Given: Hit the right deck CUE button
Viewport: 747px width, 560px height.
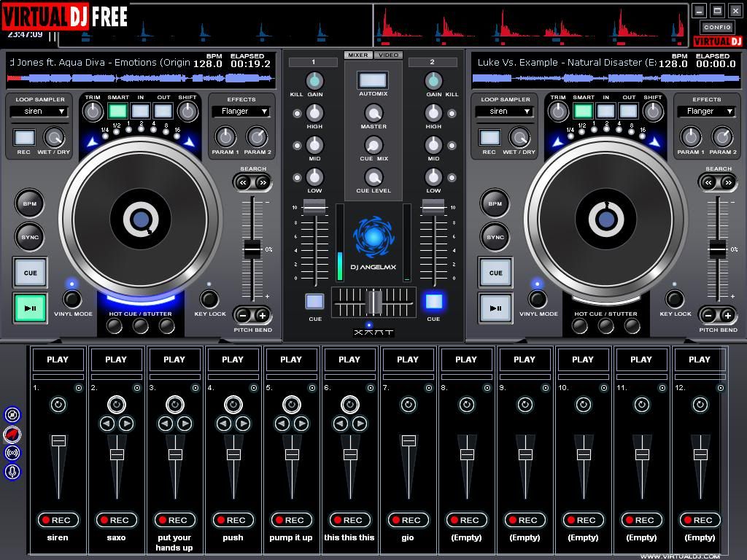Looking at the screenshot, I should [x=495, y=273].
